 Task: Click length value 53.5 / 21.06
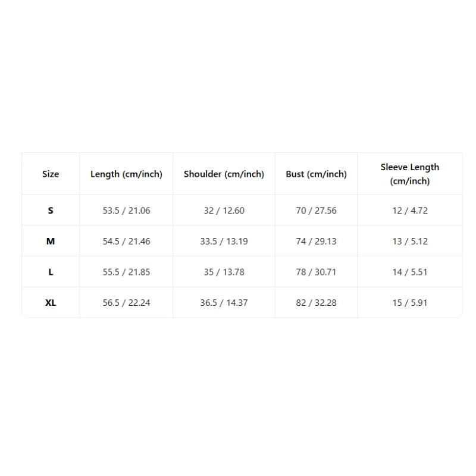[x=126, y=211]
